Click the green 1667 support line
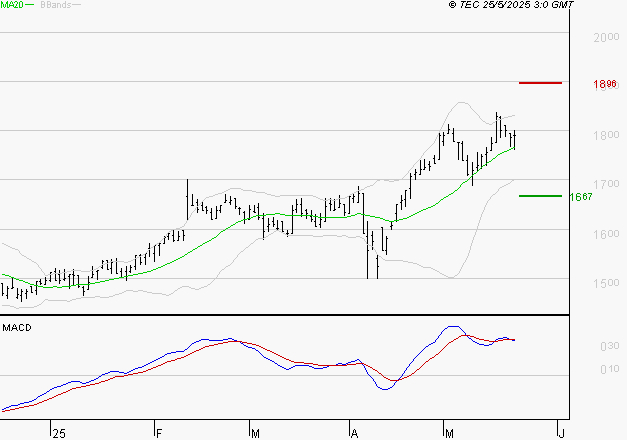627x440 pixels. pos(540,196)
